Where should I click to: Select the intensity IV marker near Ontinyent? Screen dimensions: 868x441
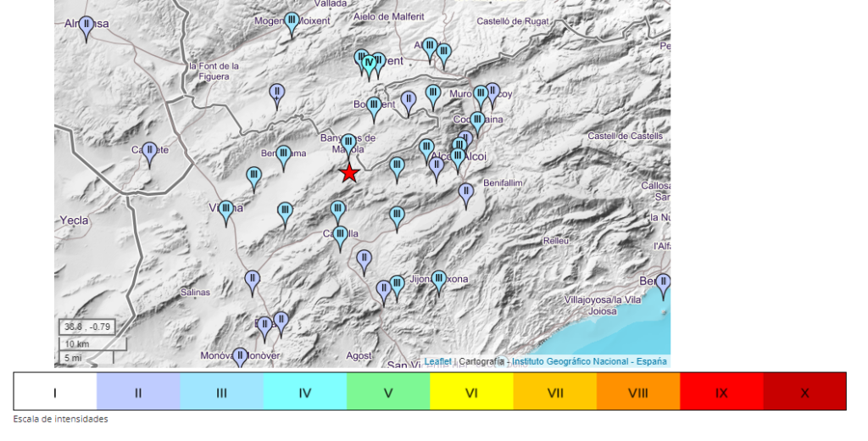(369, 63)
